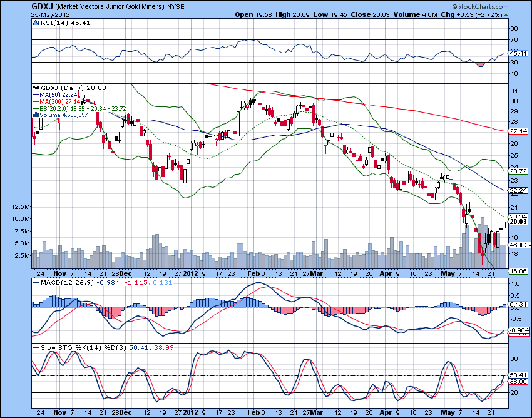532x418 pixels.
Task: Click the MACD(12,26,9) panel title
Action: click(x=67, y=282)
